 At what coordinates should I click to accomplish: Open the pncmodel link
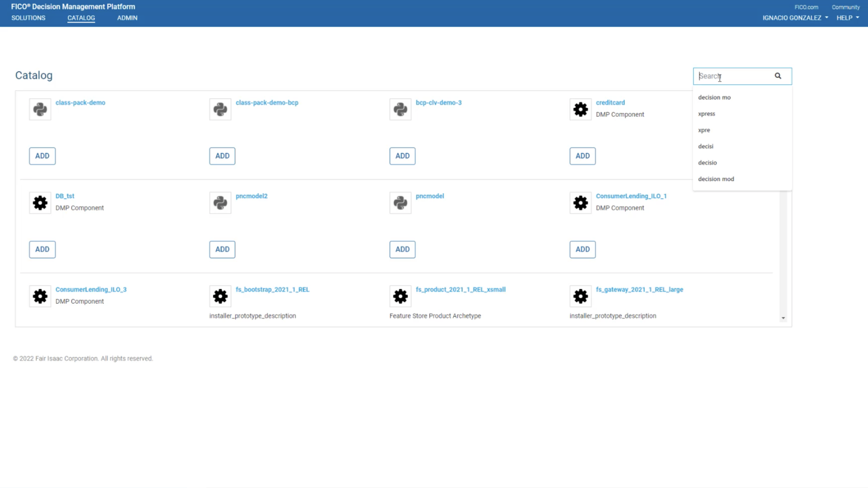click(x=430, y=196)
